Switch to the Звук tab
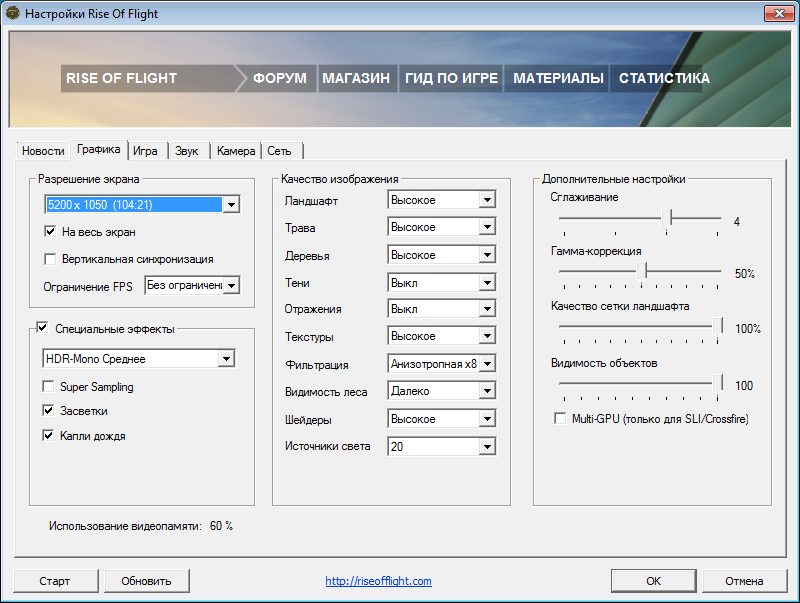This screenshot has height=603, width=800. tap(187, 151)
